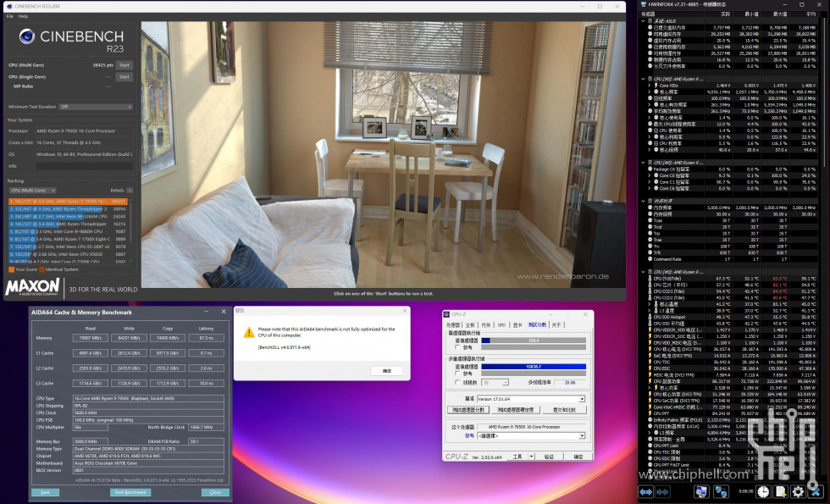Click the round icon beside CPU PPT Limit
The height and width of the screenshot is (504, 830).
pos(650,446)
